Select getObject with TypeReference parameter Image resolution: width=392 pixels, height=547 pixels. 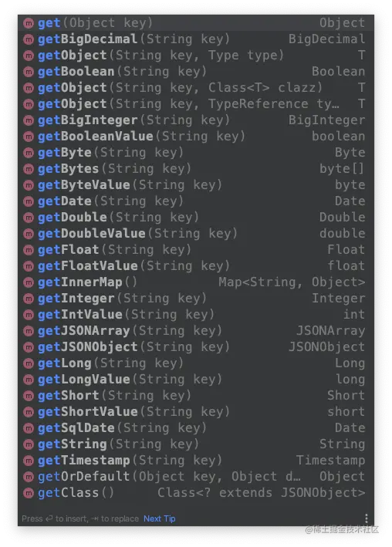(x=196, y=104)
